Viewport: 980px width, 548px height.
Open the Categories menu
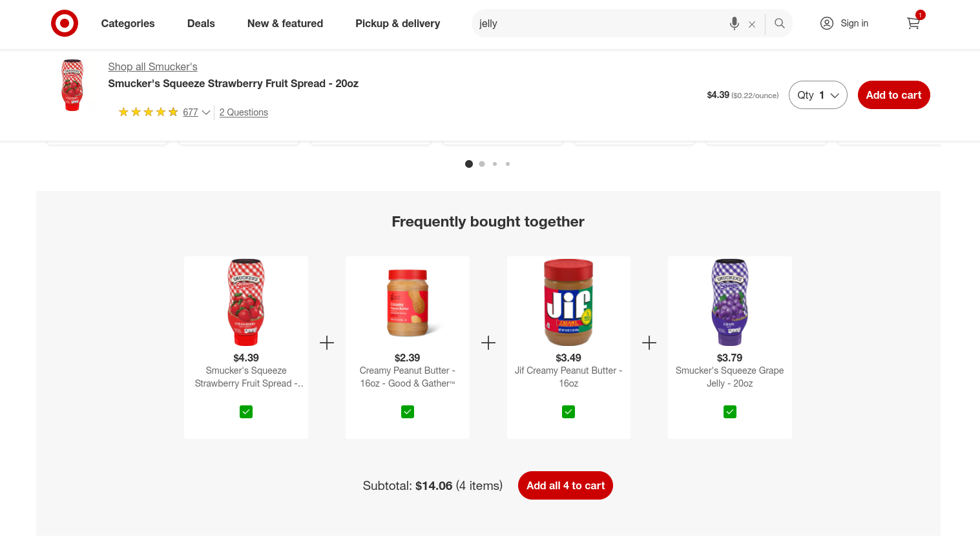pyautogui.click(x=128, y=23)
